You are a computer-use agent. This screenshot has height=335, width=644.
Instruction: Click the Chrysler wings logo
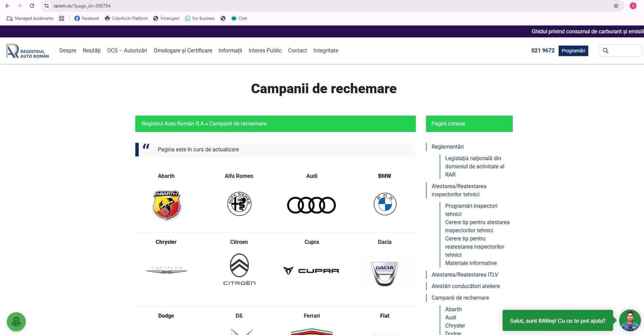tap(167, 270)
